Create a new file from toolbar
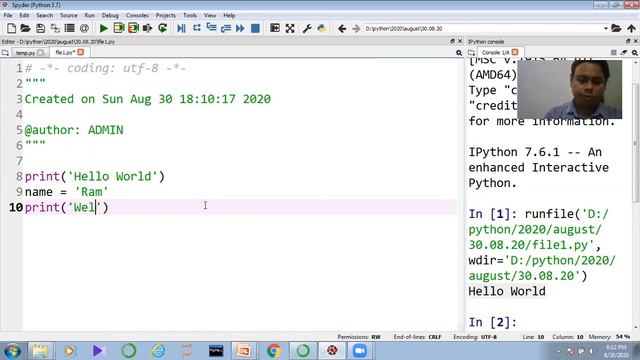This screenshot has width=640, height=360. (11, 28)
